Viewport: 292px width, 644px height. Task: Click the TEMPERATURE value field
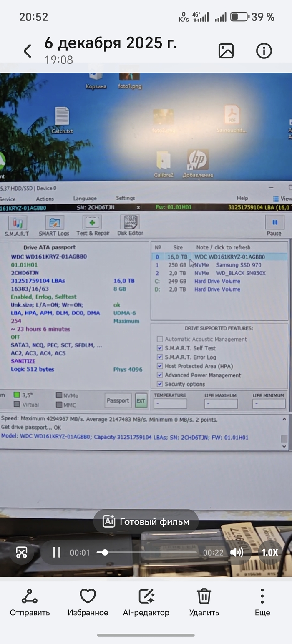(x=170, y=404)
